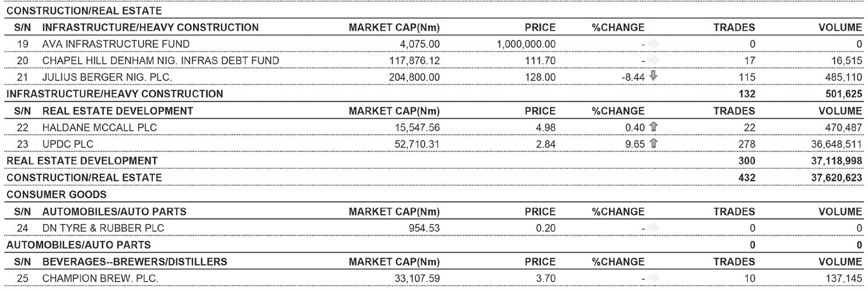Click DN TYRE & RUBBER PLC entry

pyautogui.click(x=95, y=228)
